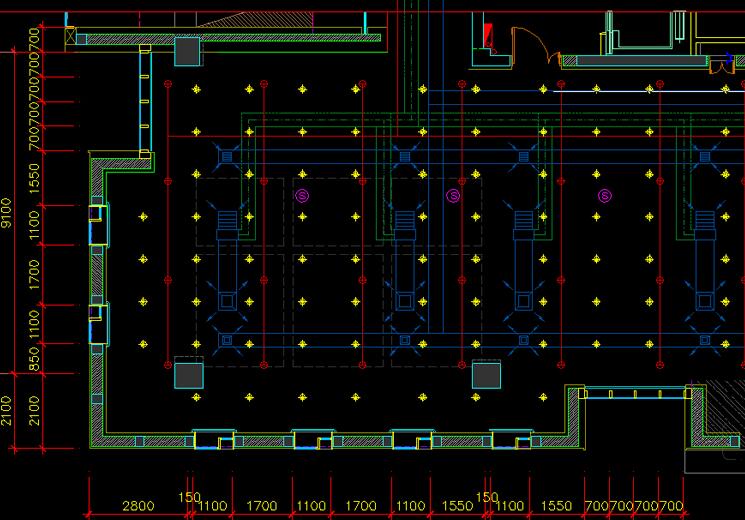Click the outermost 2100 vertical dimension text
This screenshot has width=745, height=520.
coord(7,410)
